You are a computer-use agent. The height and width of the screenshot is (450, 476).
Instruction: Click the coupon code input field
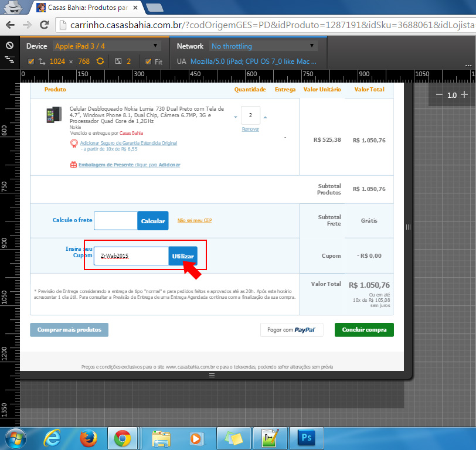[x=132, y=256]
